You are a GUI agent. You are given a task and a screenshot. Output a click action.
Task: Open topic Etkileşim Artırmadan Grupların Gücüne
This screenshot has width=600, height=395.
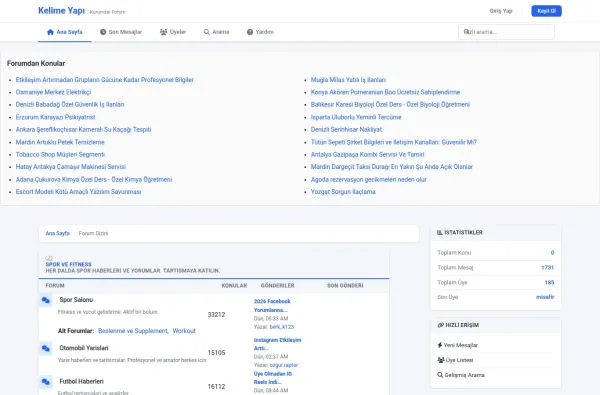[x=104, y=80]
